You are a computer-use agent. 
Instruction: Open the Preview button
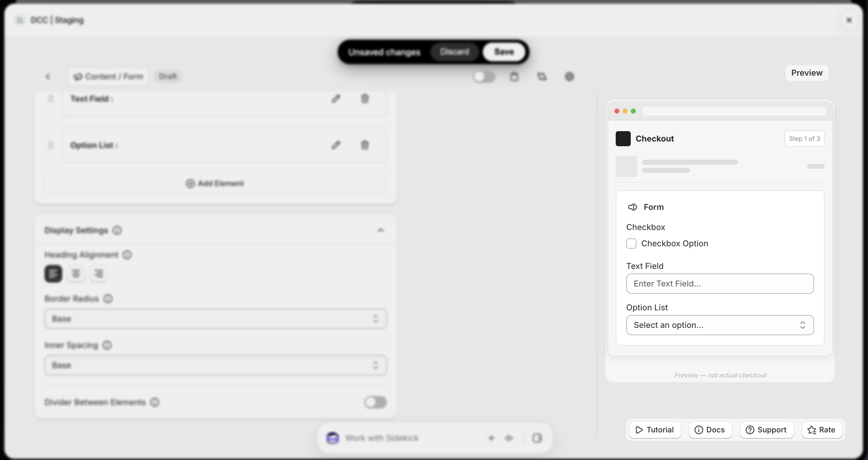tap(807, 73)
